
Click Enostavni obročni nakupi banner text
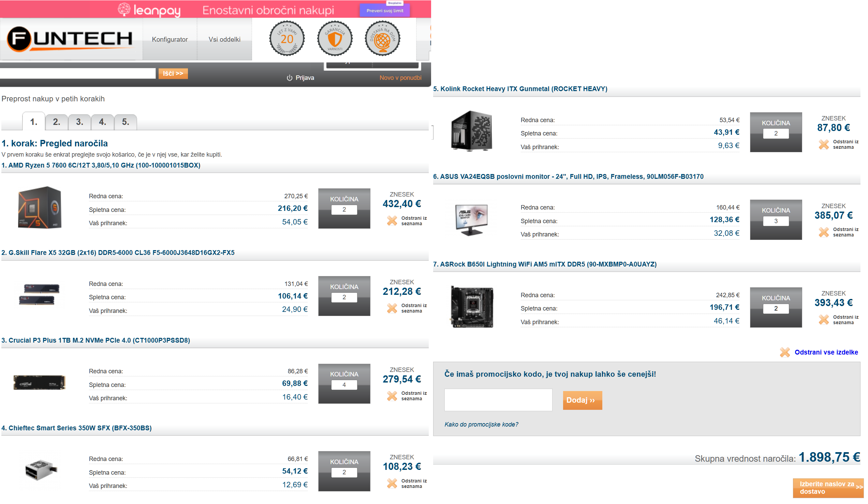coord(268,10)
